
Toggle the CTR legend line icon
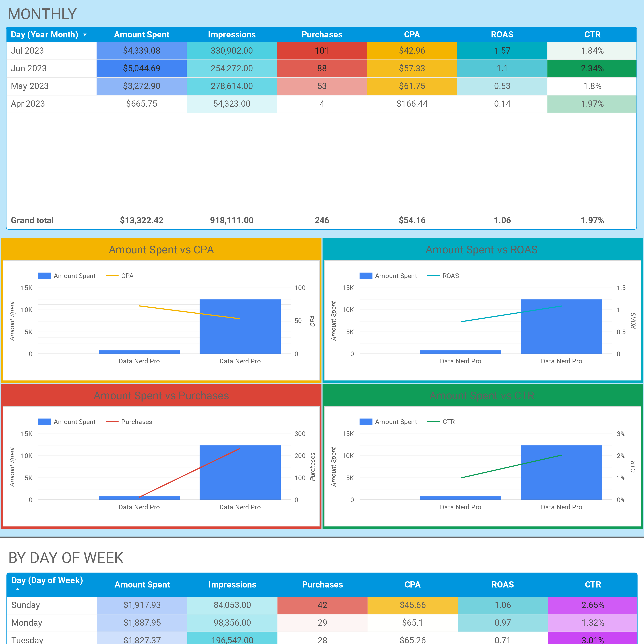click(x=433, y=422)
